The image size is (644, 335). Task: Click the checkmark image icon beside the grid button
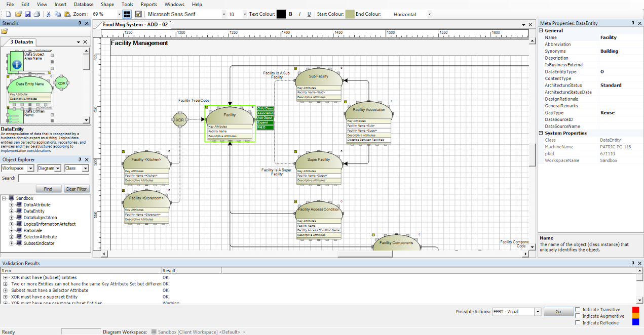tap(138, 14)
